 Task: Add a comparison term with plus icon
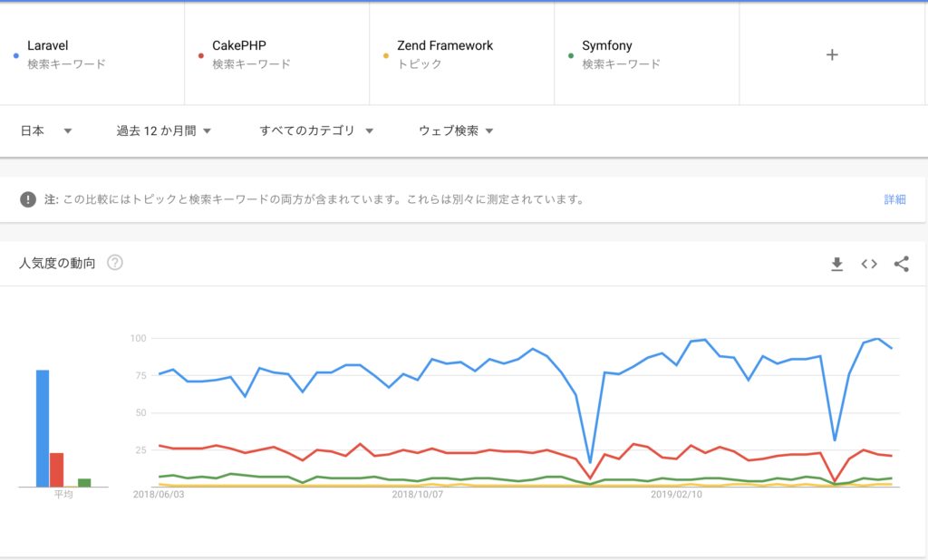832,55
